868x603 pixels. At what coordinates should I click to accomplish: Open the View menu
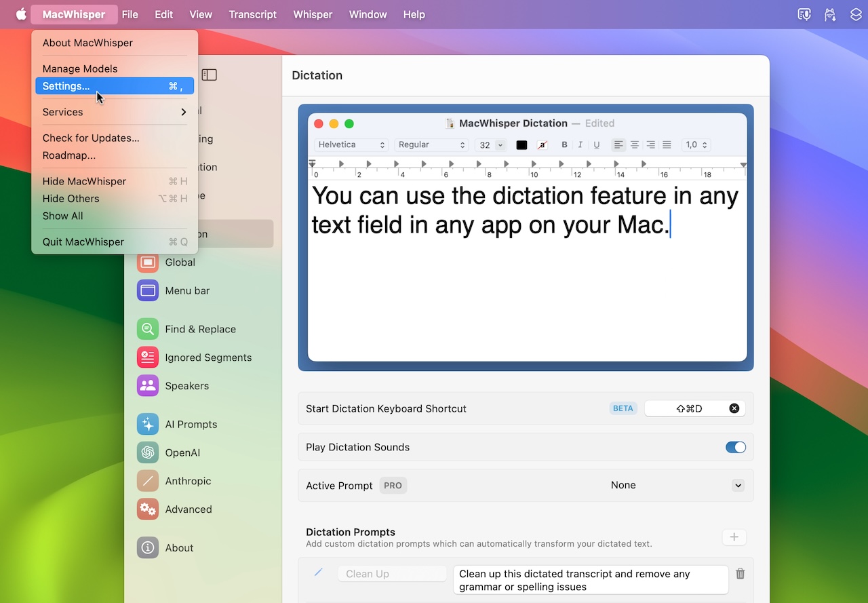click(201, 14)
